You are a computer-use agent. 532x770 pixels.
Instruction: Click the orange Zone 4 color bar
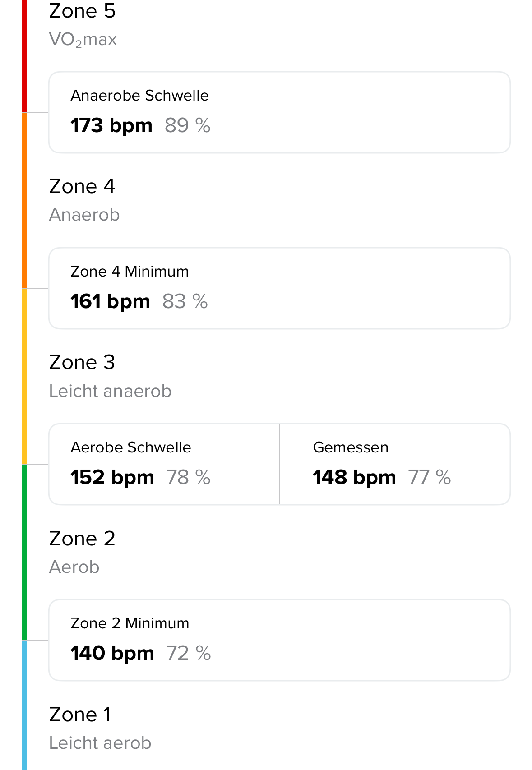point(24,200)
